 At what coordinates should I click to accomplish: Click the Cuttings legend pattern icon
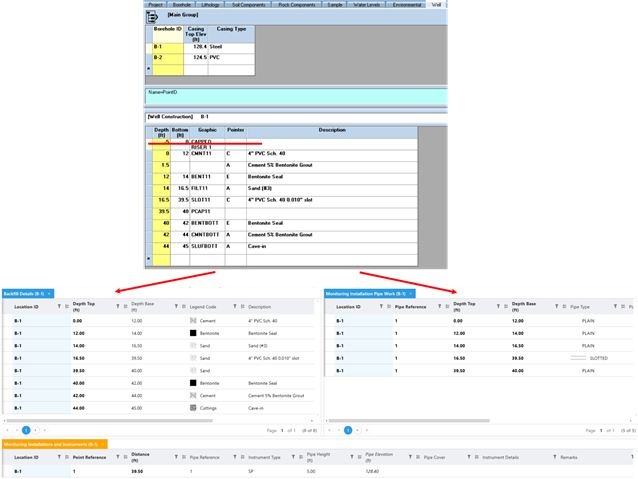tap(193, 408)
